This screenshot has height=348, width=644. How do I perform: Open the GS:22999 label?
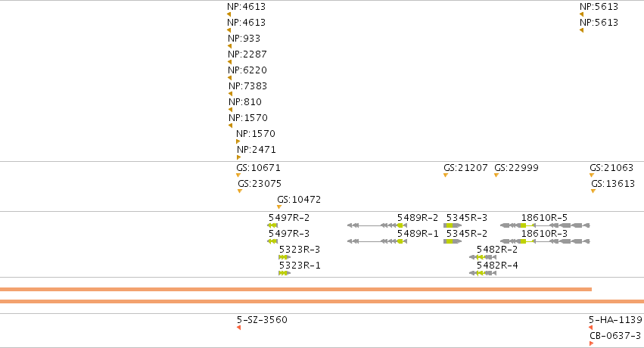coord(516,168)
